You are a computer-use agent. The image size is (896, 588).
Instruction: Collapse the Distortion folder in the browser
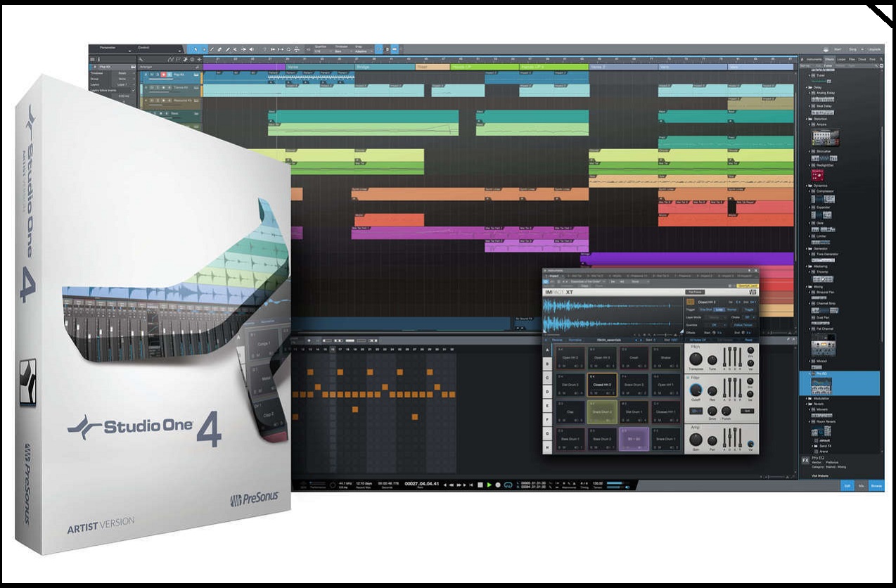807,119
